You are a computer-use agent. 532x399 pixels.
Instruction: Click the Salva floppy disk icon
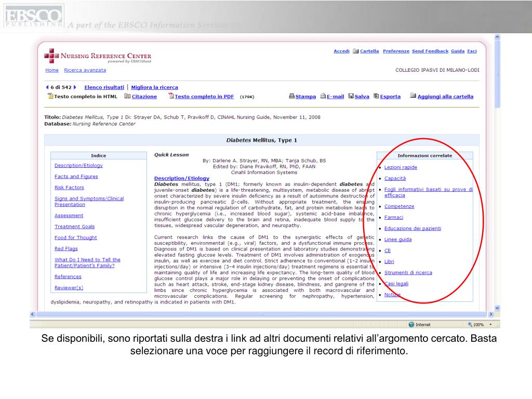pos(351,96)
